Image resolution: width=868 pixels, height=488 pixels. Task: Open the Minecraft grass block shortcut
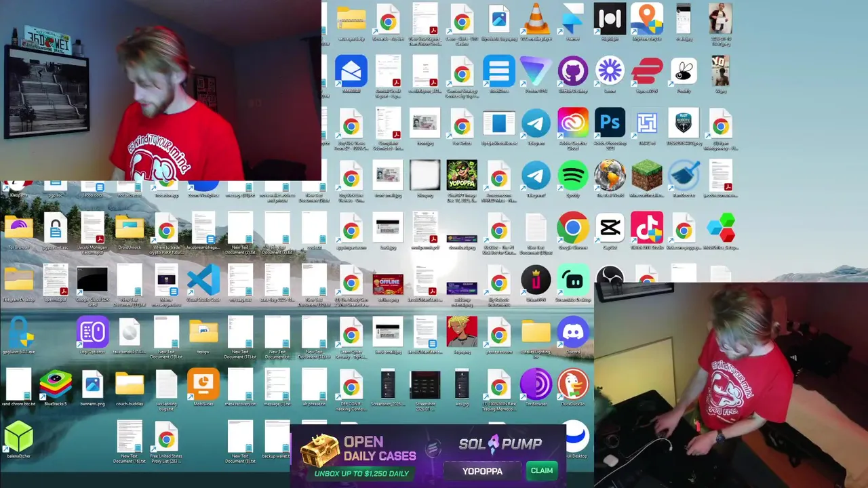coord(647,176)
